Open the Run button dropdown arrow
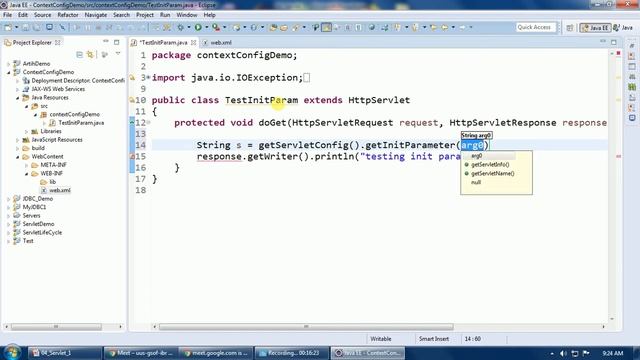Screen dimensions: 640x360 [207, 27]
